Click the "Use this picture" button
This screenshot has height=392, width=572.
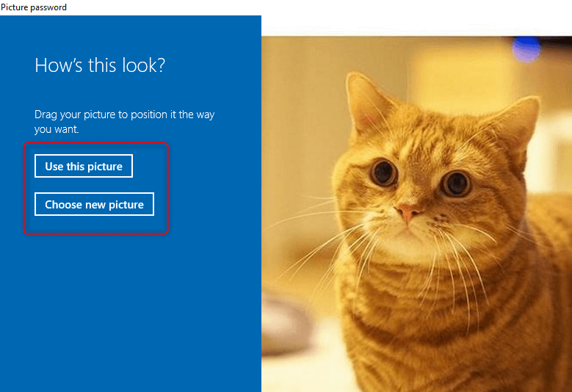click(x=84, y=167)
